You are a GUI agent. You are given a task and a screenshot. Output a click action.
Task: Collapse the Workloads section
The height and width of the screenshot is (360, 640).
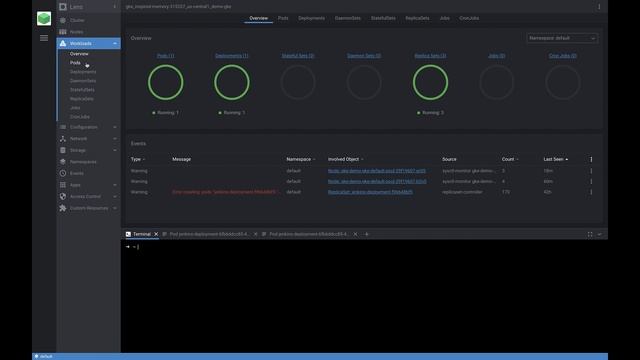pyautogui.click(x=115, y=43)
